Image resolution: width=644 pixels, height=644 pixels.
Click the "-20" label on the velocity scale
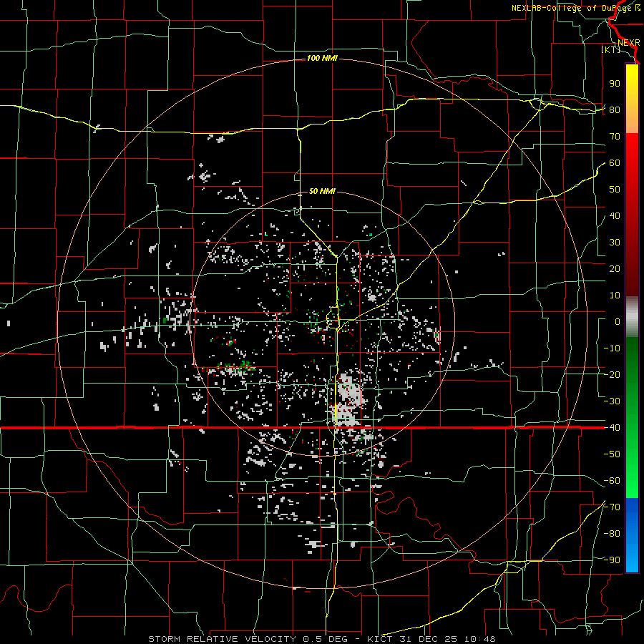pos(613,375)
